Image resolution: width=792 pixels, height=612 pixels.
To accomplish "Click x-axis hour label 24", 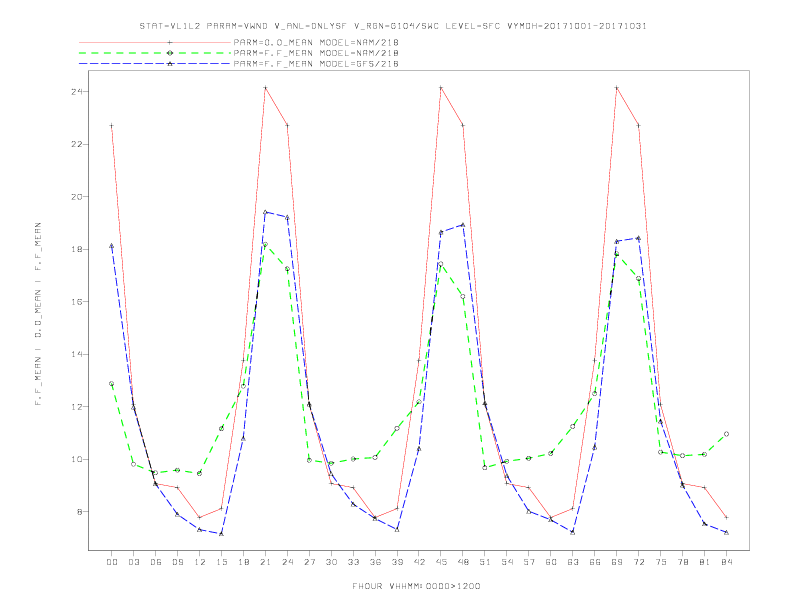I will [287, 562].
